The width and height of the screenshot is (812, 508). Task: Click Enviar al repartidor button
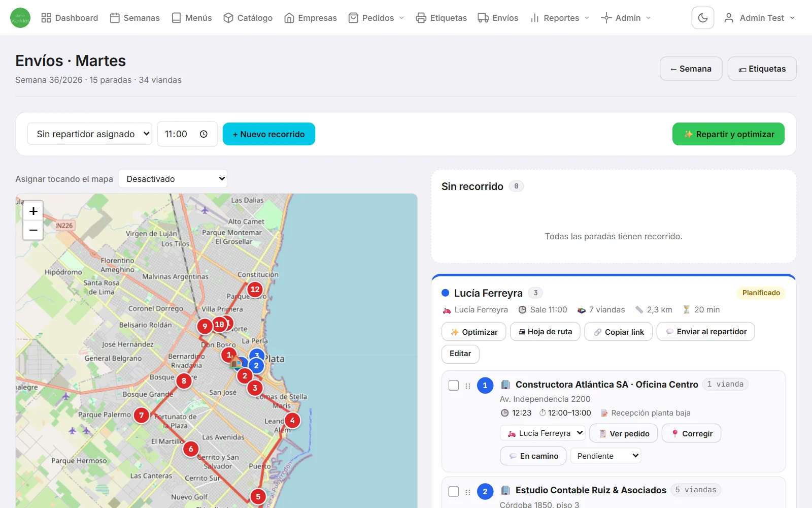[705, 332]
